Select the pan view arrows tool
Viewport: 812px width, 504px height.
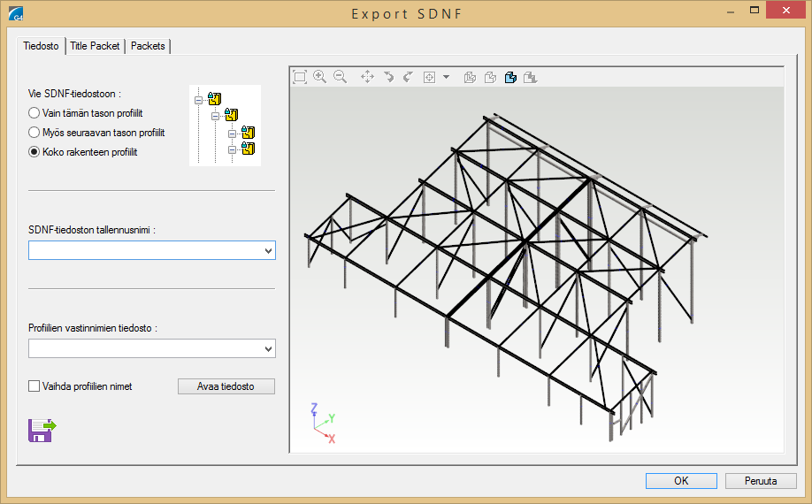368,77
